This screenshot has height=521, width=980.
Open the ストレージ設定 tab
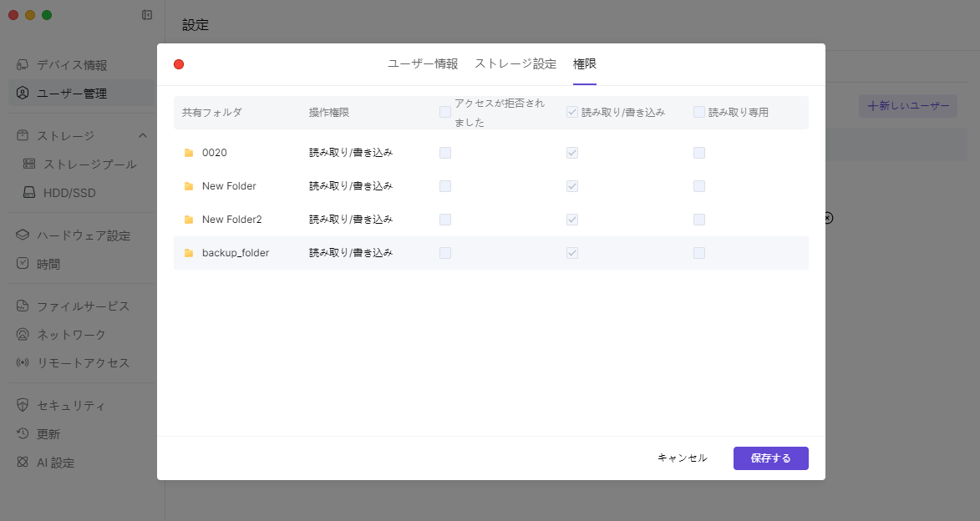tap(515, 64)
